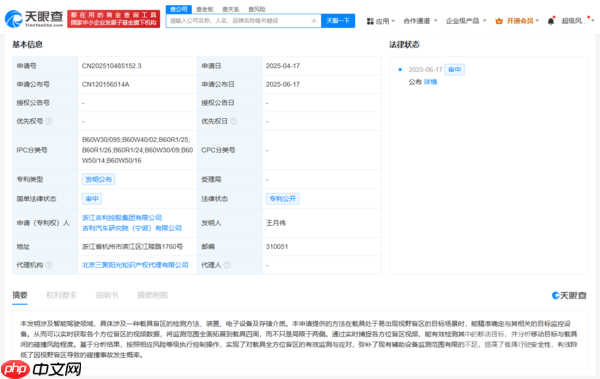Click the 详情 link under 法律状态

click(430, 82)
